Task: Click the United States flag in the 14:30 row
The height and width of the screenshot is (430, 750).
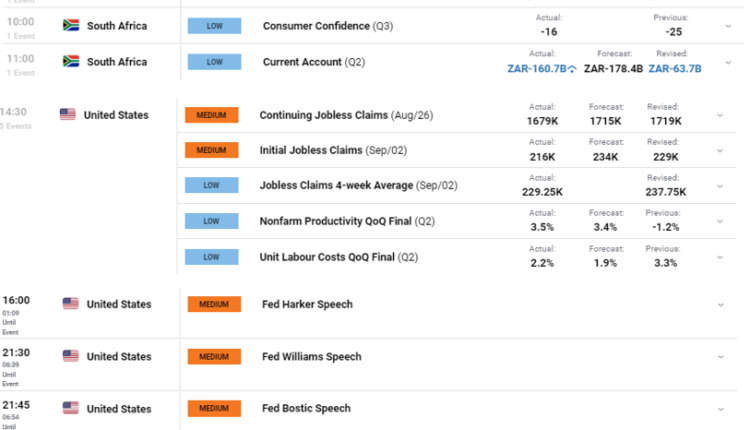Action: click(68, 115)
